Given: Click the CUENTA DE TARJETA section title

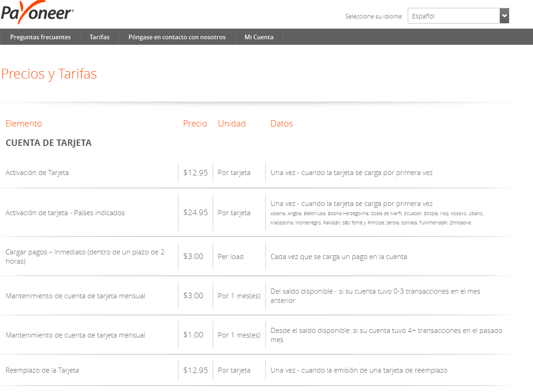Looking at the screenshot, I should [x=49, y=143].
